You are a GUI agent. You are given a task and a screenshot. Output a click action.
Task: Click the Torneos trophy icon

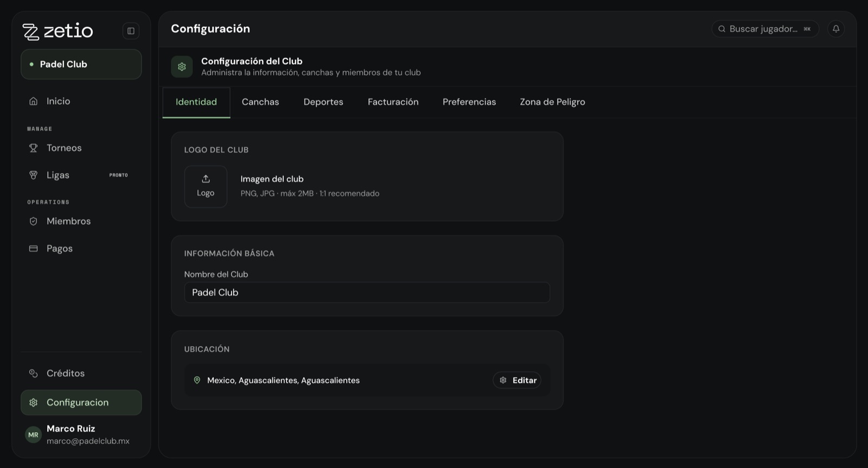point(34,148)
